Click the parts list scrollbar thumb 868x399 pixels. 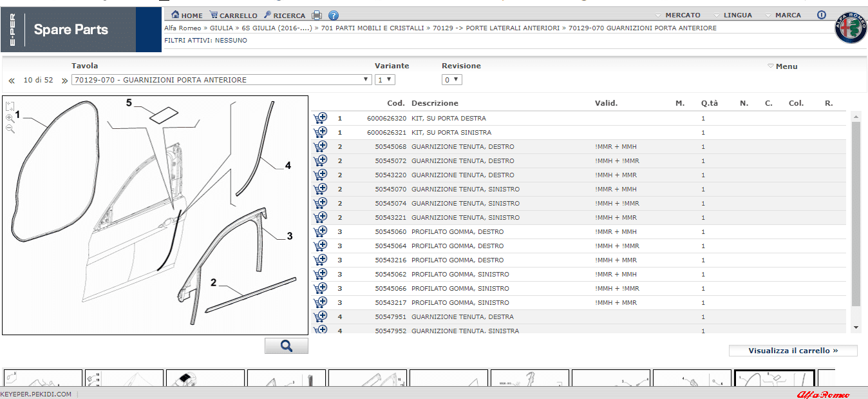(856, 213)
